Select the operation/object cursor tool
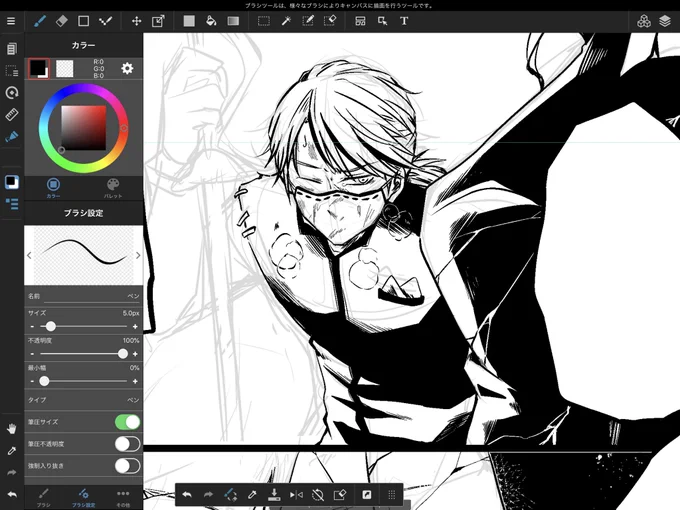The height and width of the screenshot is (510, 680). [x=382, y=21]
